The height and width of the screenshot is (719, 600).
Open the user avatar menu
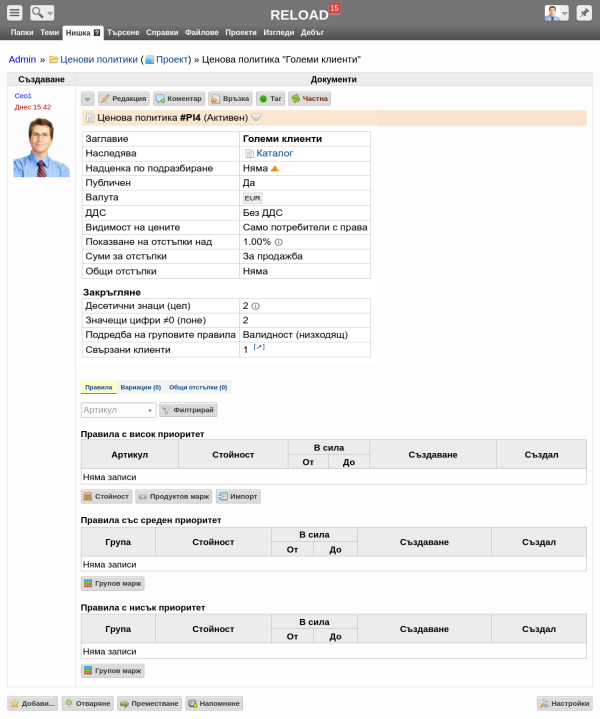(556, 13)
